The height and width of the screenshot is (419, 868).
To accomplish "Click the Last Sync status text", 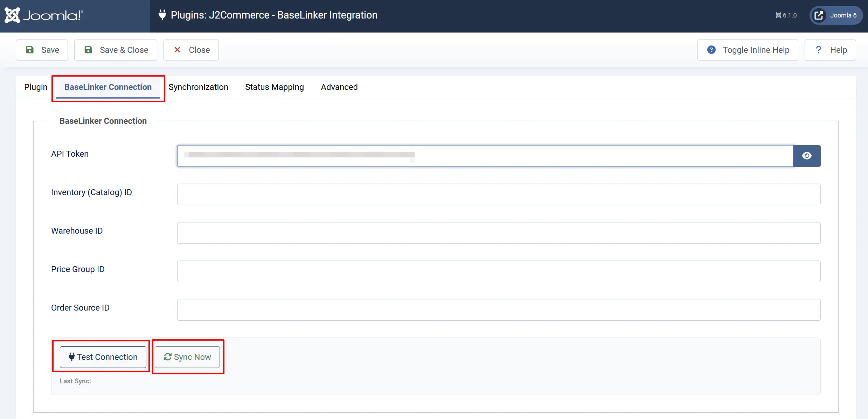I will pyautogui.click(x=75, y=381).
